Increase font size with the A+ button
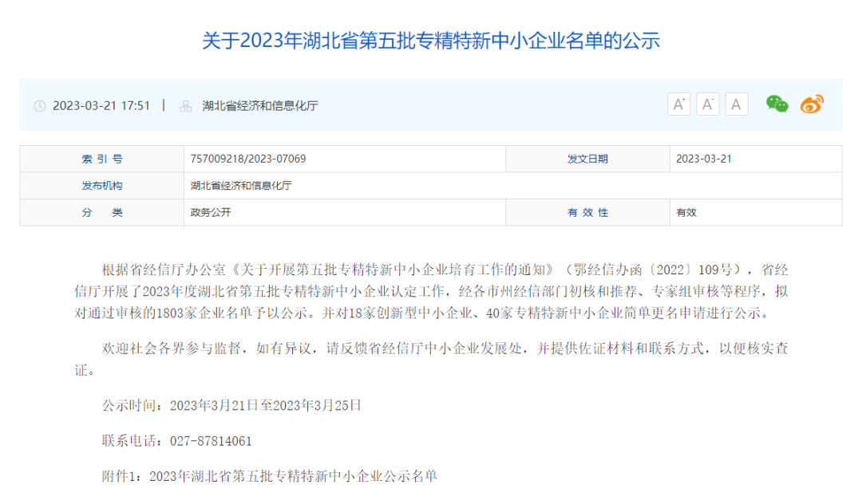862x504 pixels. [x=678, y=104]
